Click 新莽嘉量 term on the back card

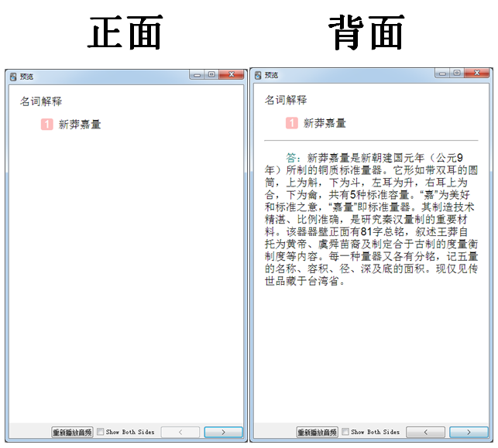pos(325,123)
